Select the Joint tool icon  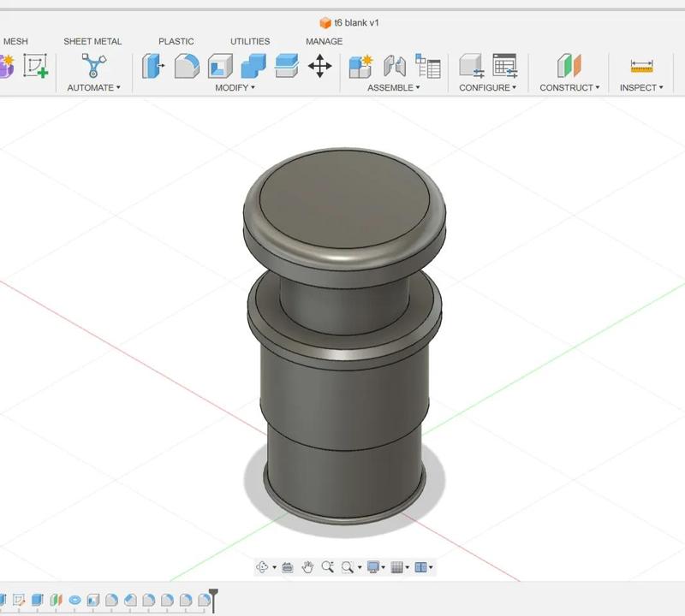(394, 66)
